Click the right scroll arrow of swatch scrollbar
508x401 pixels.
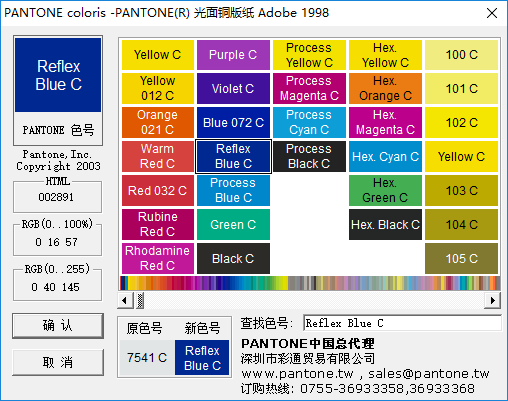[x=492, y=301]
